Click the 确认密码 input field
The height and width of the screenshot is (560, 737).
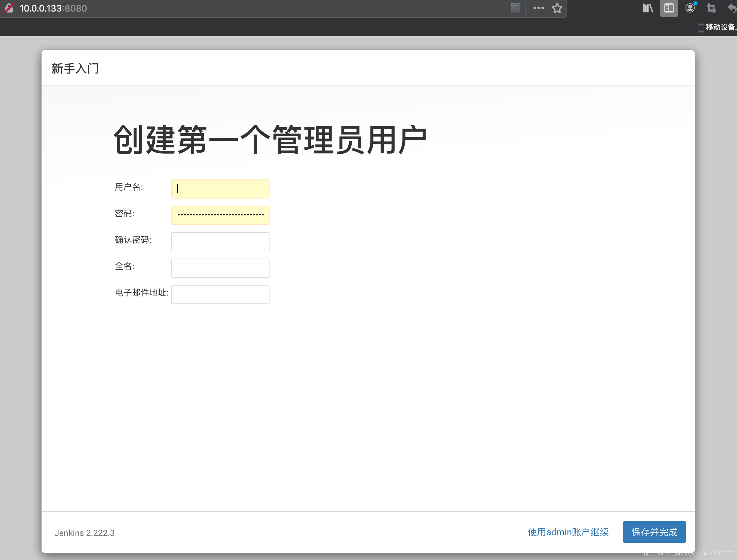pos(220,242)
